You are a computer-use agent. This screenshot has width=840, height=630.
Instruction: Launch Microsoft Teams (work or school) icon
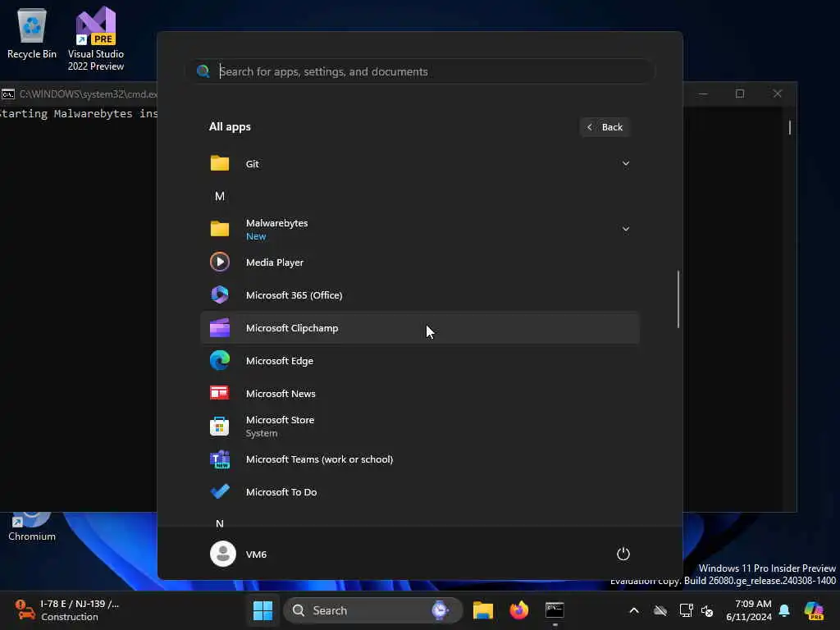click(220, 459)
